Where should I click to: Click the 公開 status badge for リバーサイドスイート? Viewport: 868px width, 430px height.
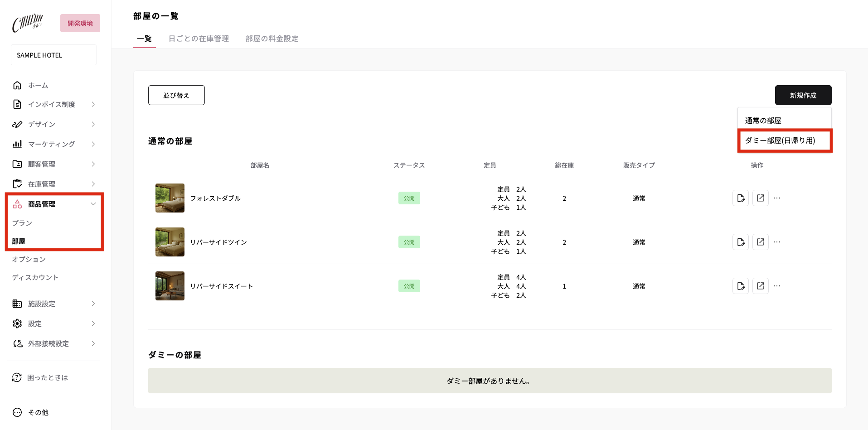click(409, 286)
